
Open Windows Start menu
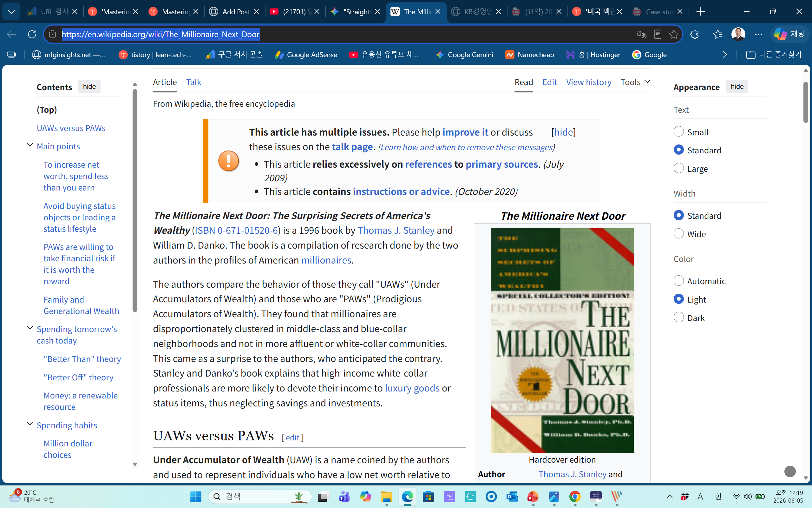196,497
